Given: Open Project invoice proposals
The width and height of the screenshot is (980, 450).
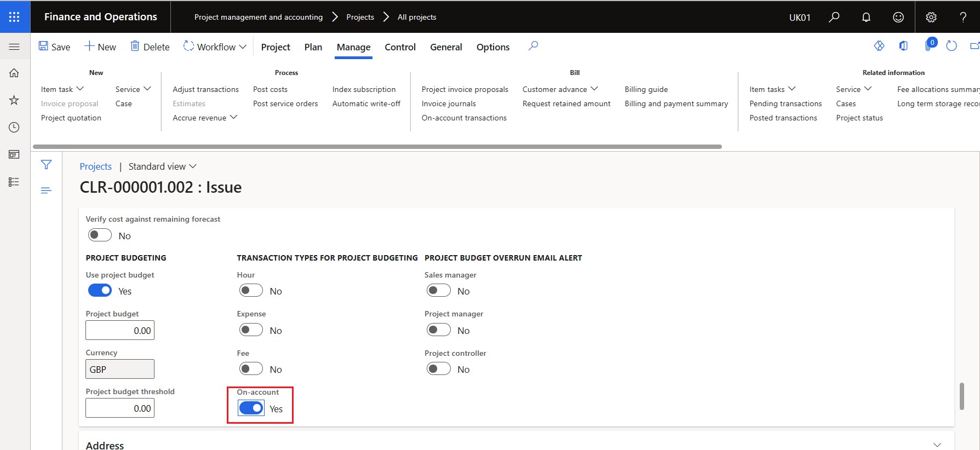Looking at the screenshot, I should (465, 89).
